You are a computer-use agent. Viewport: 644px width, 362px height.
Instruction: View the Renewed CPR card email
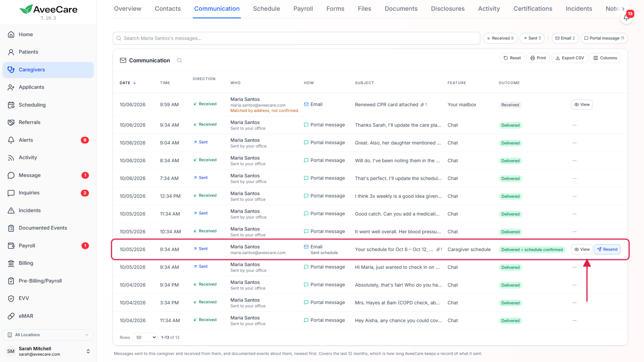(x=582, y=105)
